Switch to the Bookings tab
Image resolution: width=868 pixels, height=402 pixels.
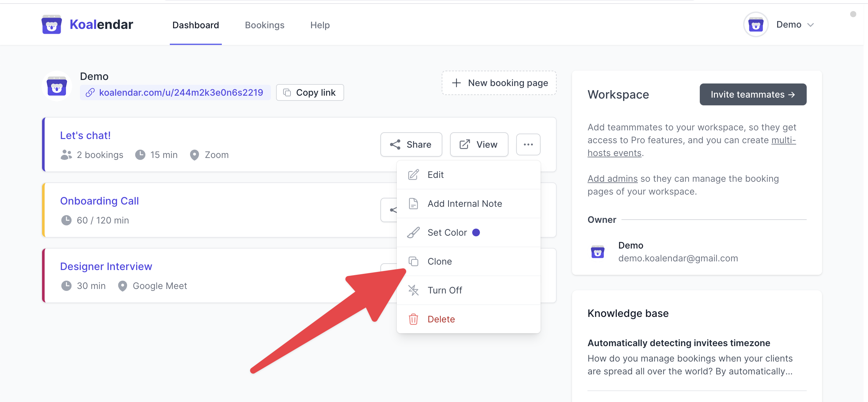point(265,25)
